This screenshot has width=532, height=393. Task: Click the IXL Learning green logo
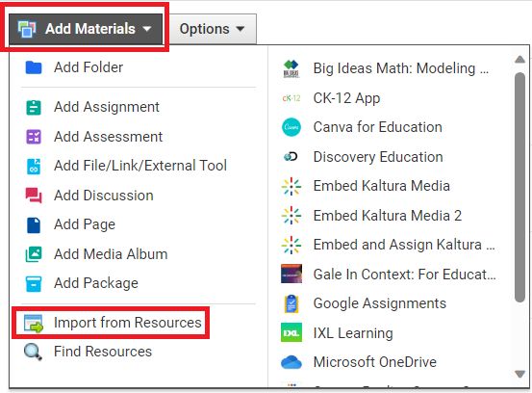(291, 333)
